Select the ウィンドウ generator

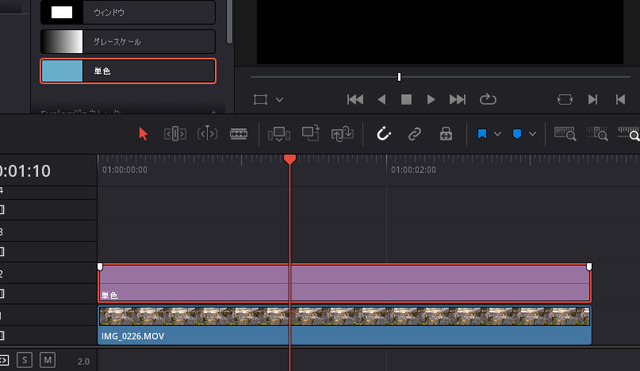pos(128,12)
